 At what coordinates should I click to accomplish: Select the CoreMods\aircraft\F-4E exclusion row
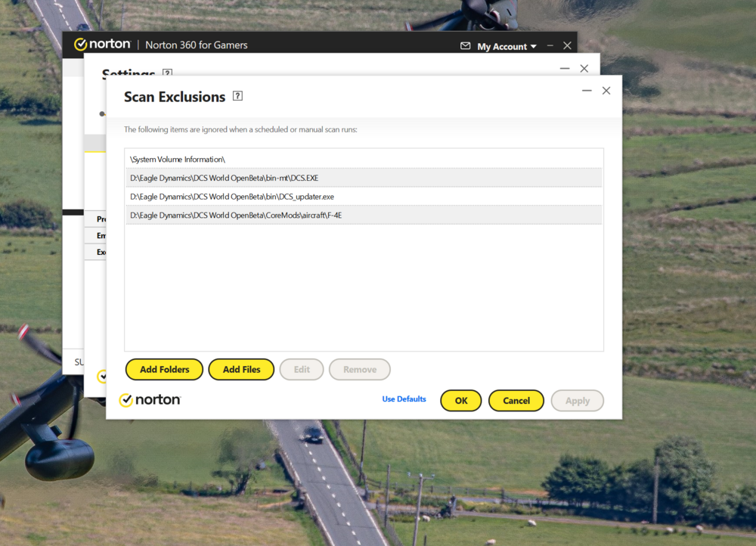(364, 216)
